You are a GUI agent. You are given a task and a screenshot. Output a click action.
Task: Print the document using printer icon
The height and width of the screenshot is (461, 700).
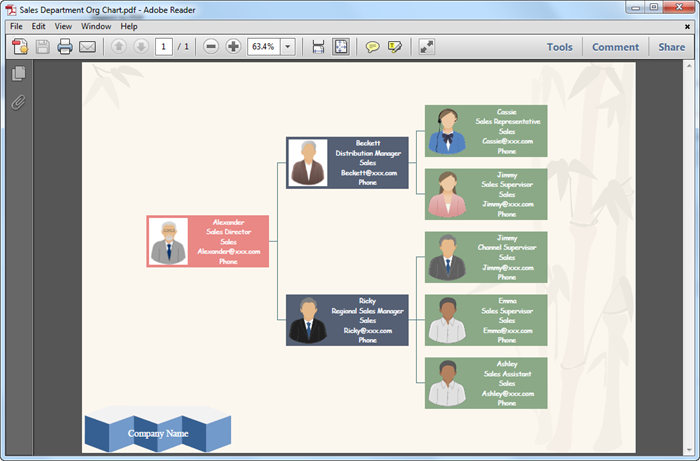65,46
